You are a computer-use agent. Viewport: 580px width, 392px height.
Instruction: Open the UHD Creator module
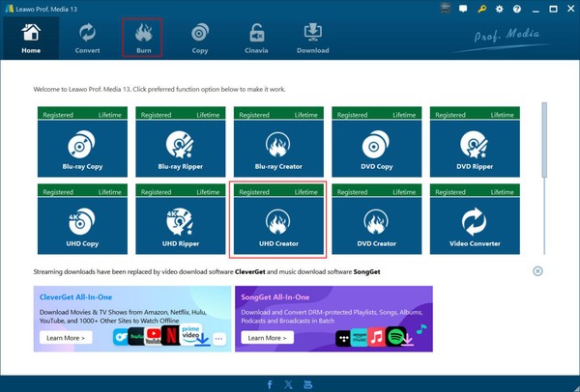pyautogui.click(x=278, y=219)
